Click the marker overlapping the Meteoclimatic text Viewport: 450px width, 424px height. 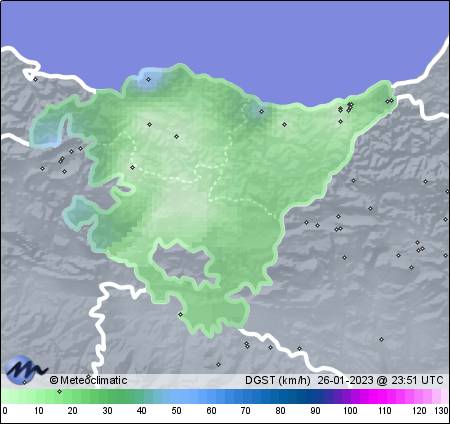point(88,377)
